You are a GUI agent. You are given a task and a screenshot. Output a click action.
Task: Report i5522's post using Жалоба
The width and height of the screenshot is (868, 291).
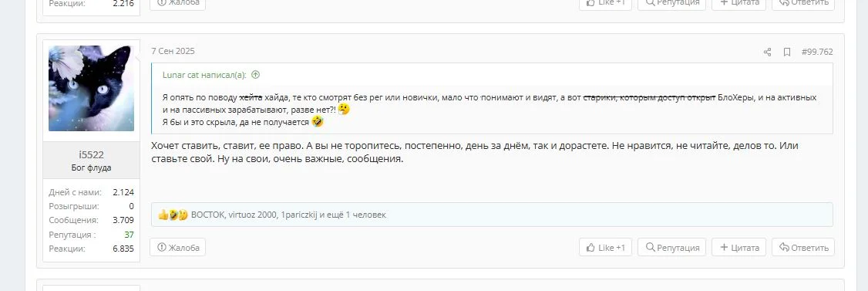pyautogui.click(x=178, y=247)
